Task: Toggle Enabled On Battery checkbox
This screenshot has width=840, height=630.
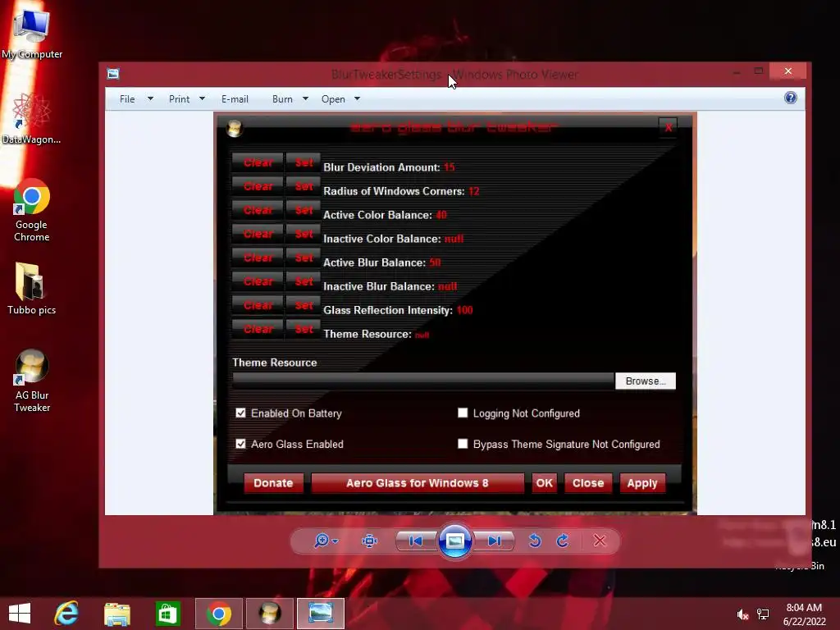Action: (240, 413)
